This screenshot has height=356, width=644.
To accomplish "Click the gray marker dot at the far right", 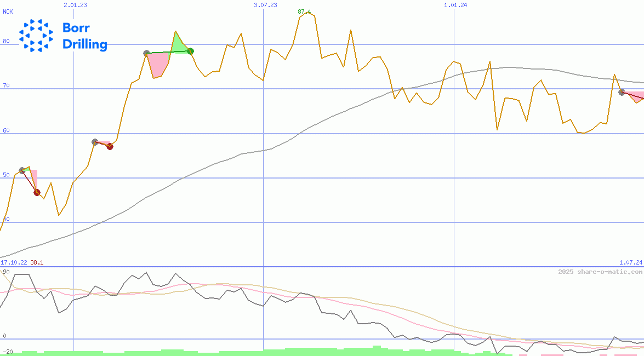I will click(622, 92).
